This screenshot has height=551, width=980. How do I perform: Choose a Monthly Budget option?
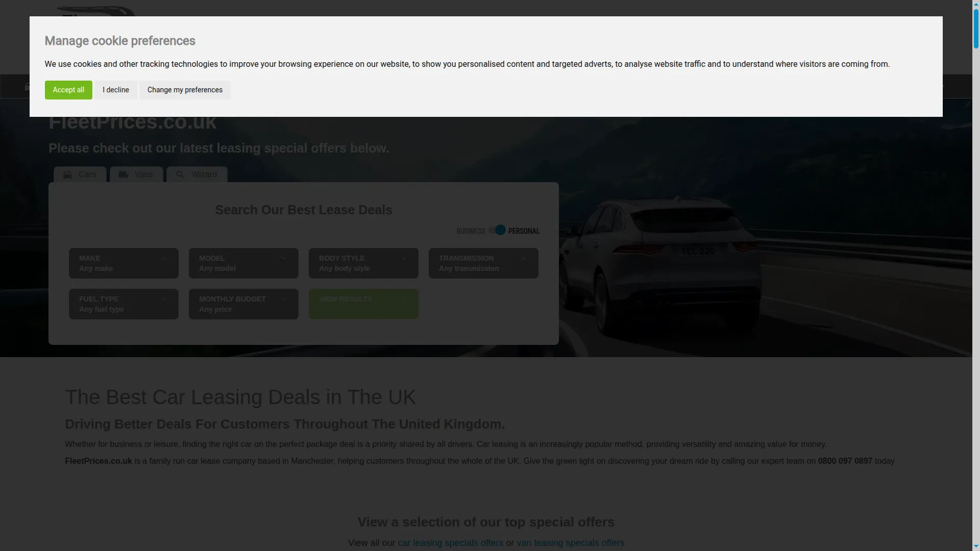point(243,304)
